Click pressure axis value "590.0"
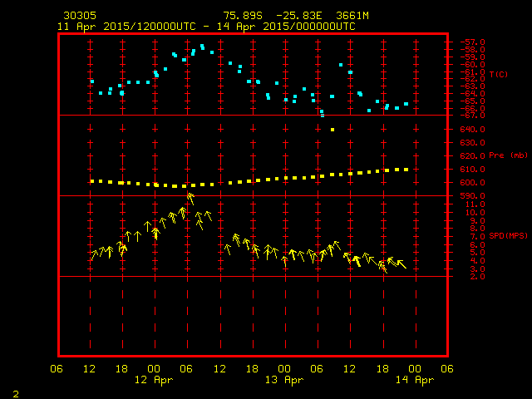 tap(472, 196)
